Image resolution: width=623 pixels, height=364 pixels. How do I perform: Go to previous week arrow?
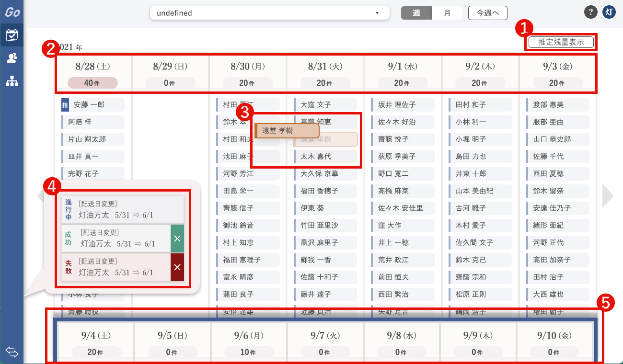[40, 195]
